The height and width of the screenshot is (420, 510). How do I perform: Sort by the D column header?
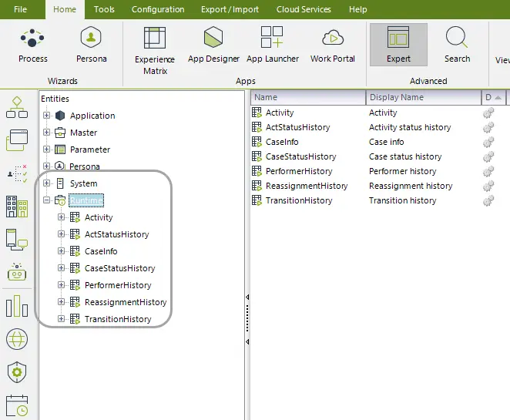pyautogui.click(x=493, y=97)
